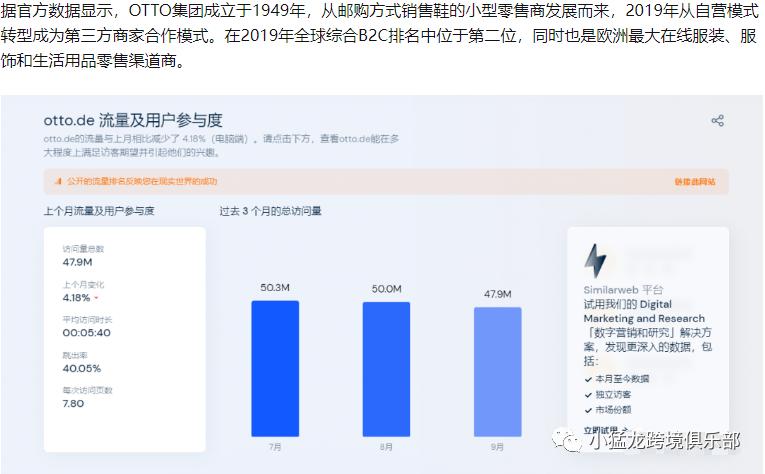Click the 上个月流量及用户参与度 section label

99,211
